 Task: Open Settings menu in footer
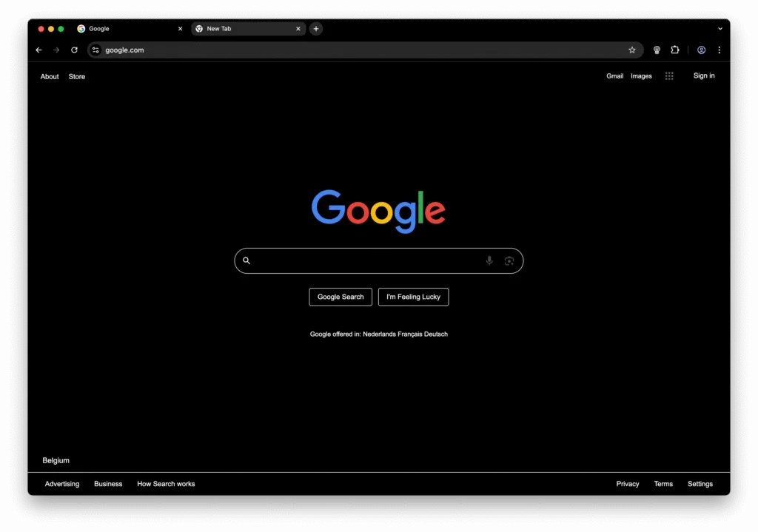[x=700, y=484]
